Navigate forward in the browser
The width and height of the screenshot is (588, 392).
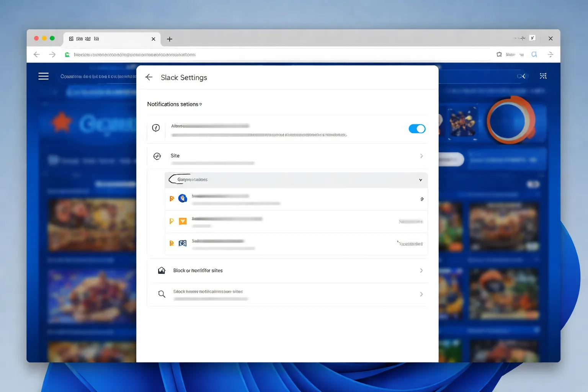52,55
